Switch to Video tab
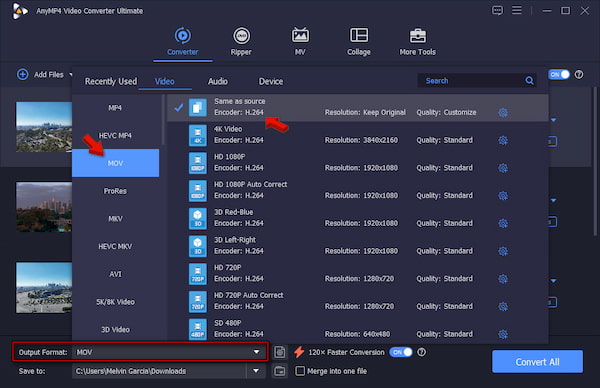This screenshot has height=388, width=600. [x=165, y=82]
